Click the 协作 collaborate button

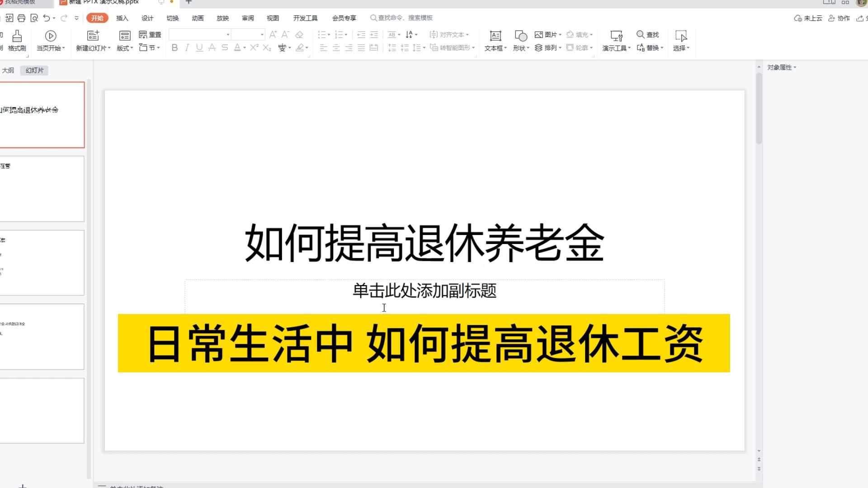click(x=839, y=19)
